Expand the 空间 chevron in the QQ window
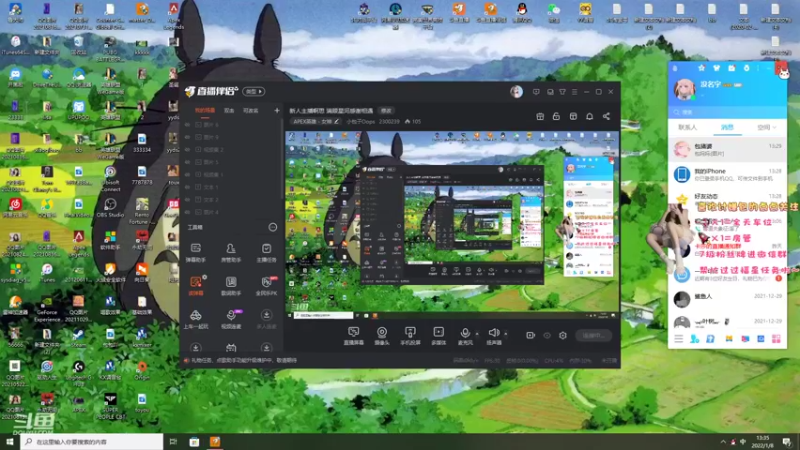 tap(774, 128)
